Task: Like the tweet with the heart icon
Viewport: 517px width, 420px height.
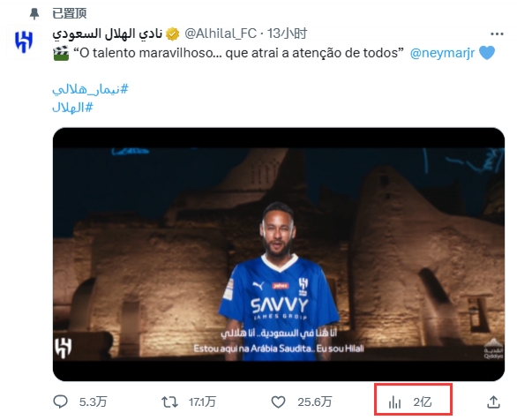Action: click(278, 402)
